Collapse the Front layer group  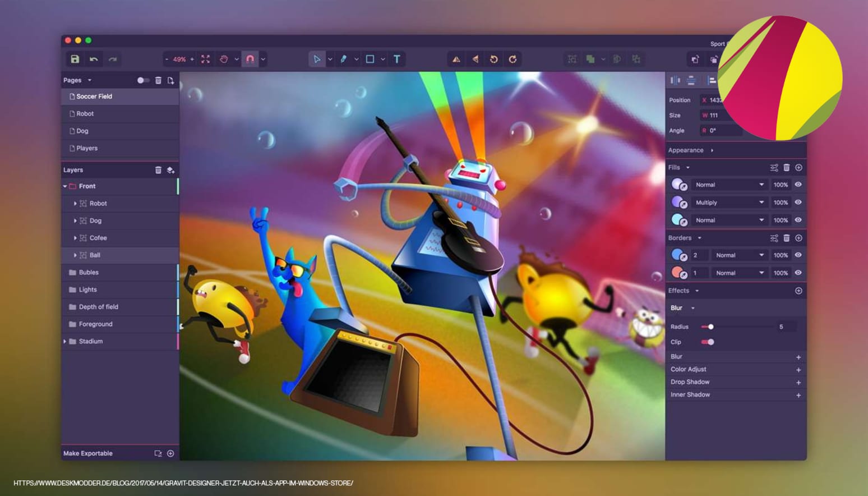click(x=65, y=186)
